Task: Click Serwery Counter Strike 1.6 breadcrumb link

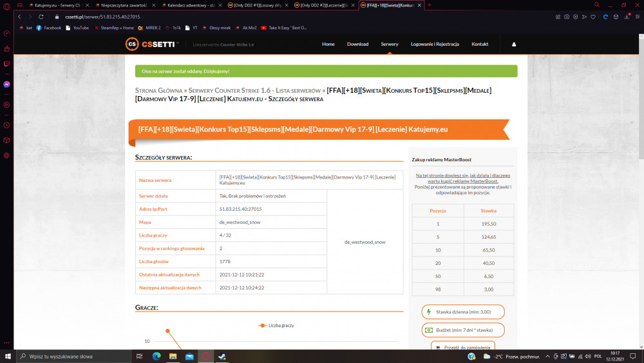Action: [x=254, y=90]
